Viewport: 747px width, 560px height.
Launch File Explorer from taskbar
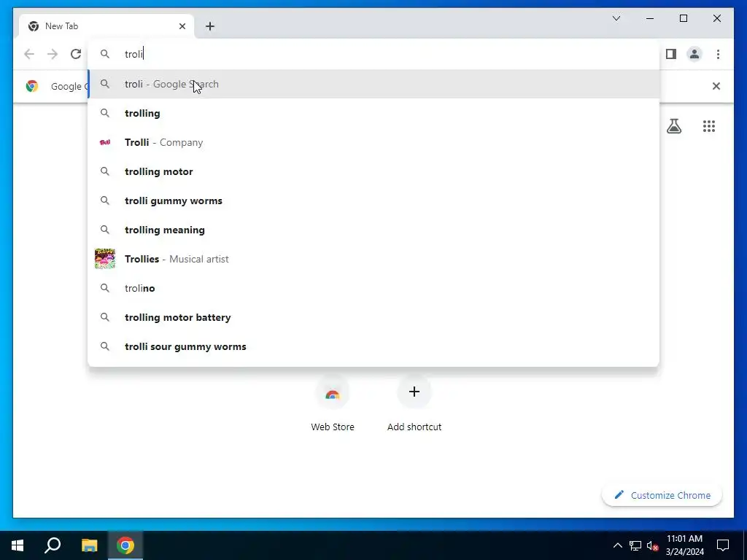[x=89, y=545]
